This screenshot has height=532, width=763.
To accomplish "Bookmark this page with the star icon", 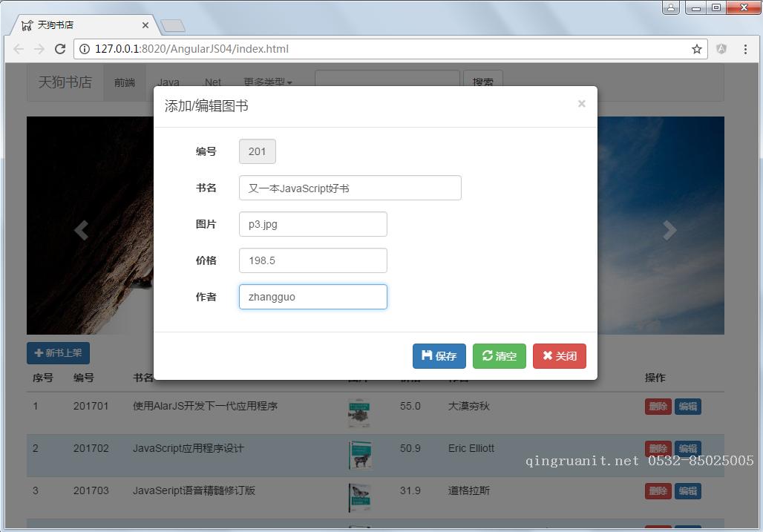I will pyautogui.click(x=697, y=49).
